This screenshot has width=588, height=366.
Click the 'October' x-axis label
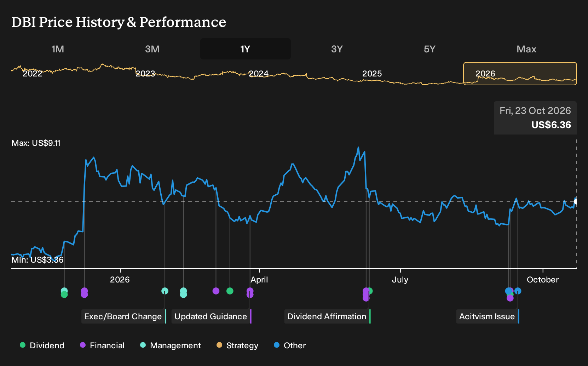pyautogui.click(x=543, y=280)
